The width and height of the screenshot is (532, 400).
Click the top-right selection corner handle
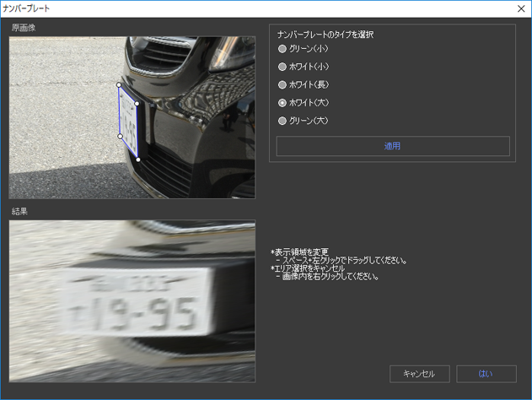pyautogui.click(x=137, y=104)
